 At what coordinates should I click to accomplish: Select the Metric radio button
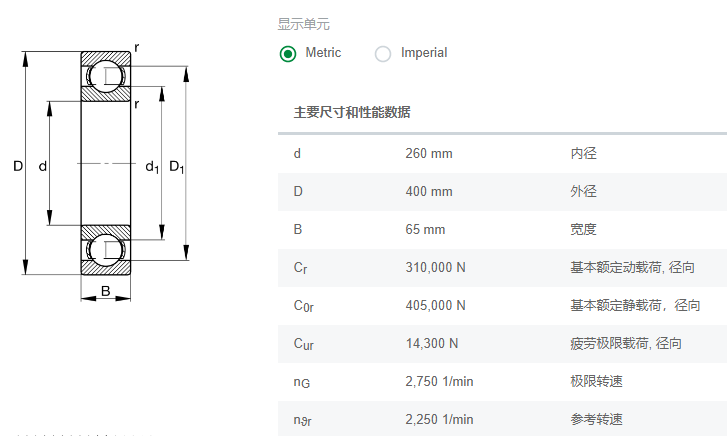point(288,54)
